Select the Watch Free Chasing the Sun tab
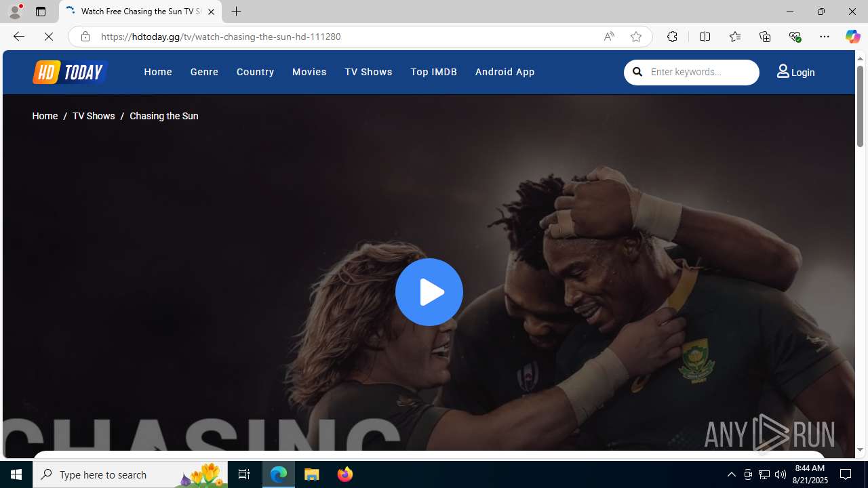This screenshot has height=488, width=868. coord(140,12)
